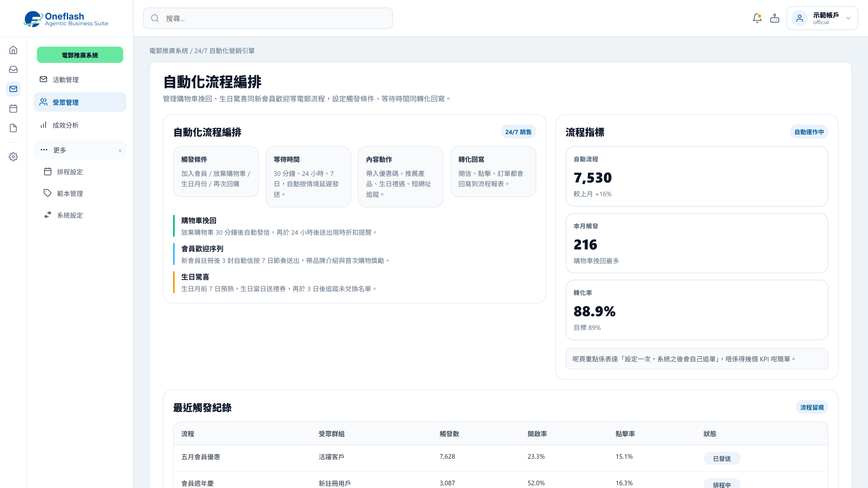The height and width of the screenshot is (488, 868).
Task: Click the 24/7 銷售 badge
Action: click(518, 132)
